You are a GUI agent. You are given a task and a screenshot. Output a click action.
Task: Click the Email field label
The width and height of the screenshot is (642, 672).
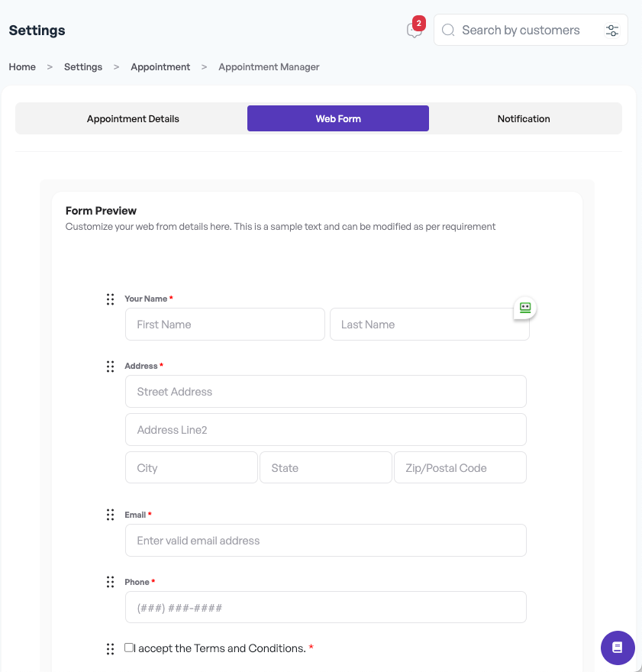(x=135, y=515)
